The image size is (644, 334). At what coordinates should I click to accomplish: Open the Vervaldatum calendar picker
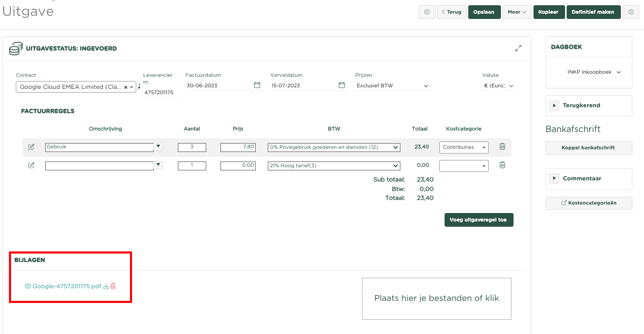pyautogui.click(x=341, y=85)
